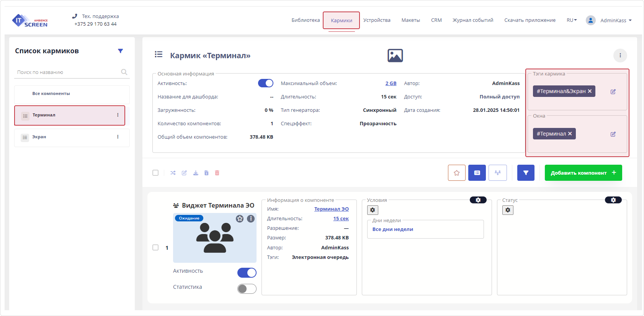Viewport: 644px width, 316px height.
Task: Click the Синхронный generator type value
Action: click(379, 110)
